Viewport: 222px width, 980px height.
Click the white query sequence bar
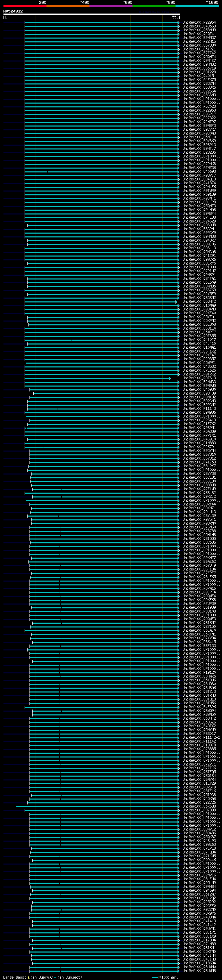92,14
